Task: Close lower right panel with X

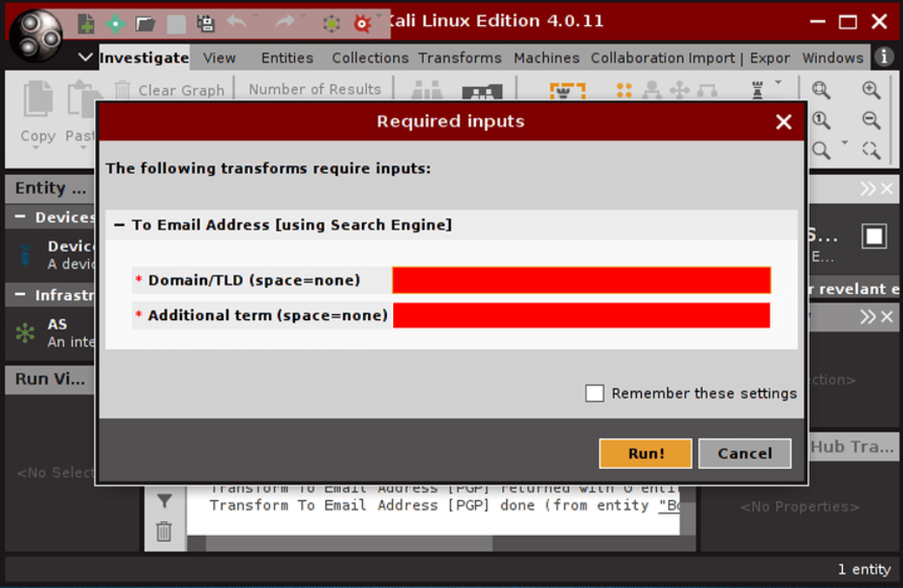Action: click(887, 317)
